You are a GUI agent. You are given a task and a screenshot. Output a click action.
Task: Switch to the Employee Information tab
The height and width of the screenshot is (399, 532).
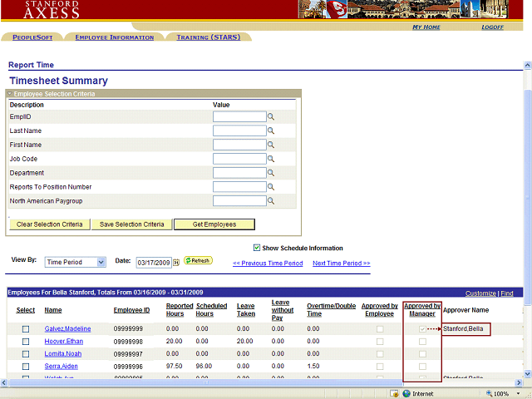pos(114,37)
